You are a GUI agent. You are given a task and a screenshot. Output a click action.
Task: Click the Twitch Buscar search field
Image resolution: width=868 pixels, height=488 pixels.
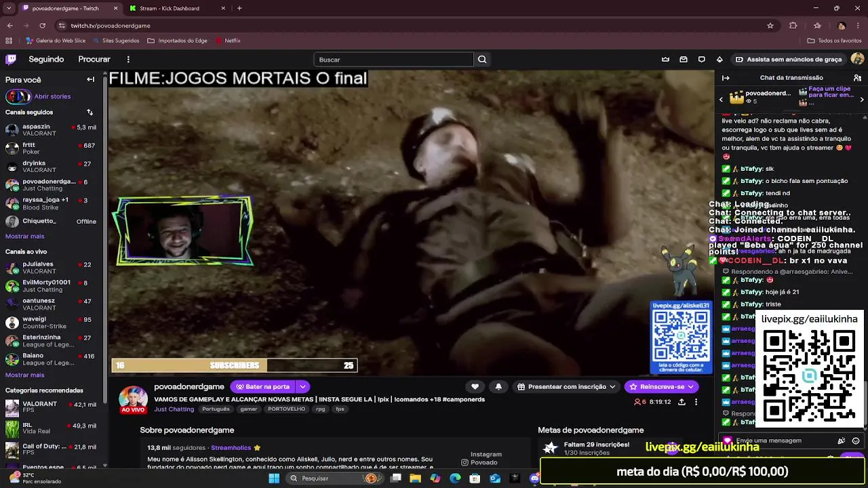[x=393, y=60]
